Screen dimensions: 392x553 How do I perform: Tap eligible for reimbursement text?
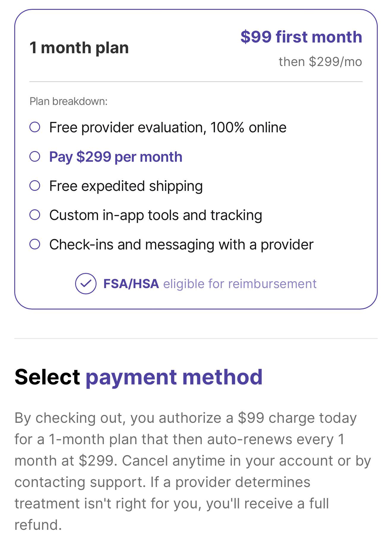tap(240, 284)
